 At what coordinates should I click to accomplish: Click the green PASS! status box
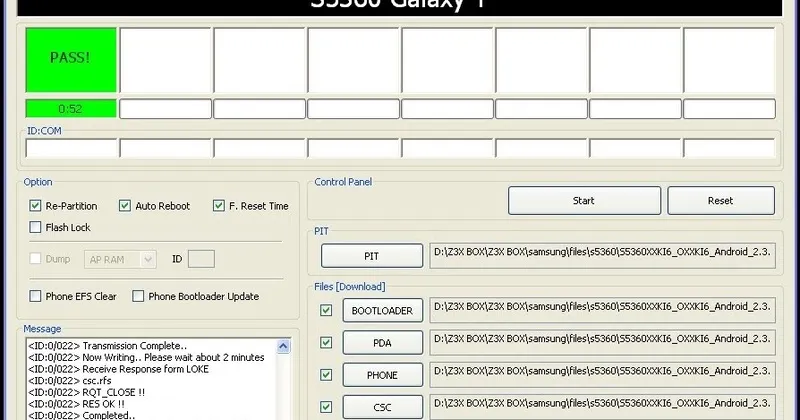tap(71, 60)
